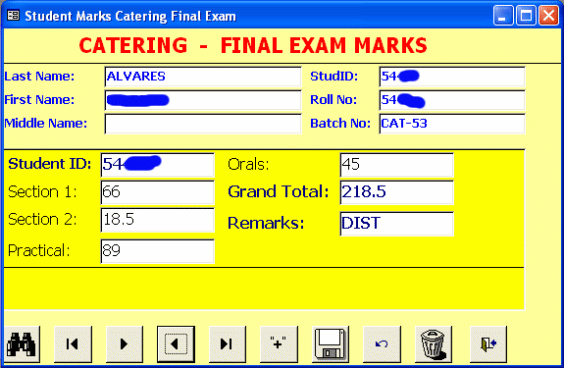Select the Practical field with 89
This screenshot has height=368, width=564.
click(158, 251)
